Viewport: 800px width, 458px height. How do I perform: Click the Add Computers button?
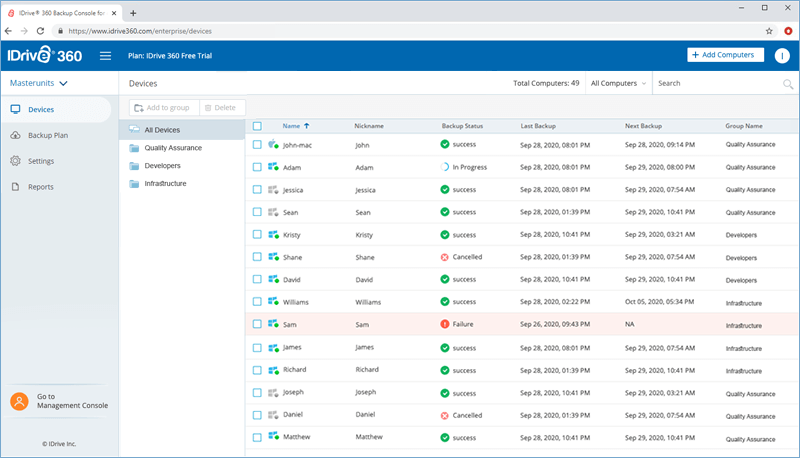725,55
